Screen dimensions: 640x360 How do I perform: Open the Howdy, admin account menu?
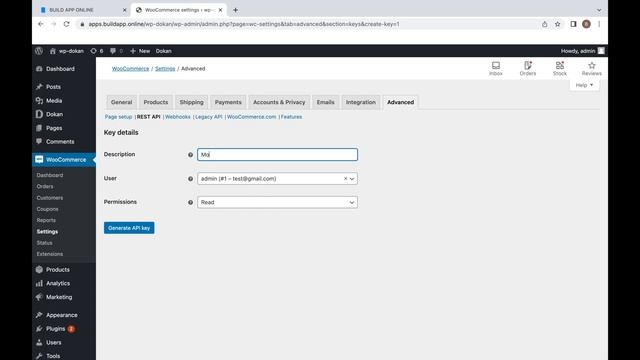pos(582,51)
